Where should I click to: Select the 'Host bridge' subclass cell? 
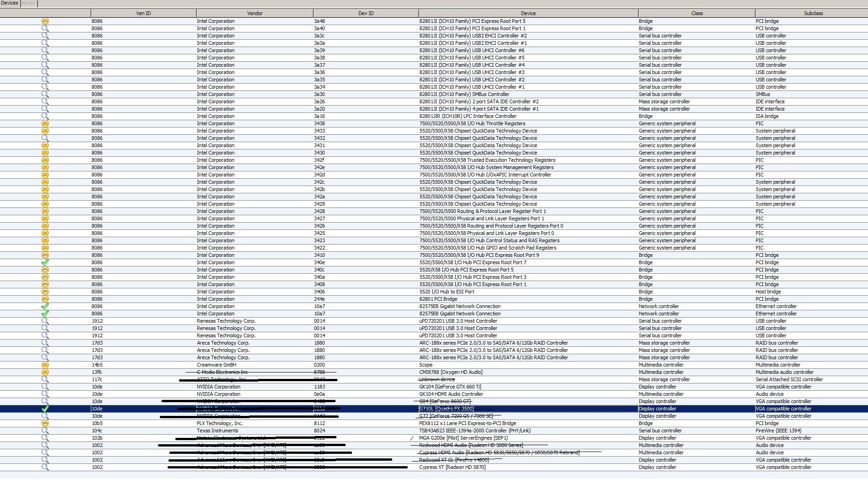click(x=811, y=292)
